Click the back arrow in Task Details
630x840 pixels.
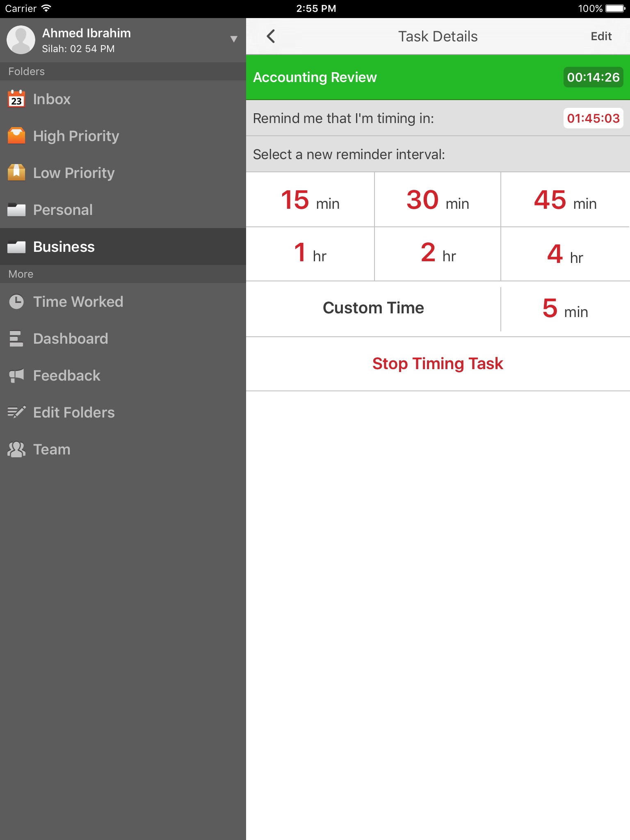coord(271,37)
